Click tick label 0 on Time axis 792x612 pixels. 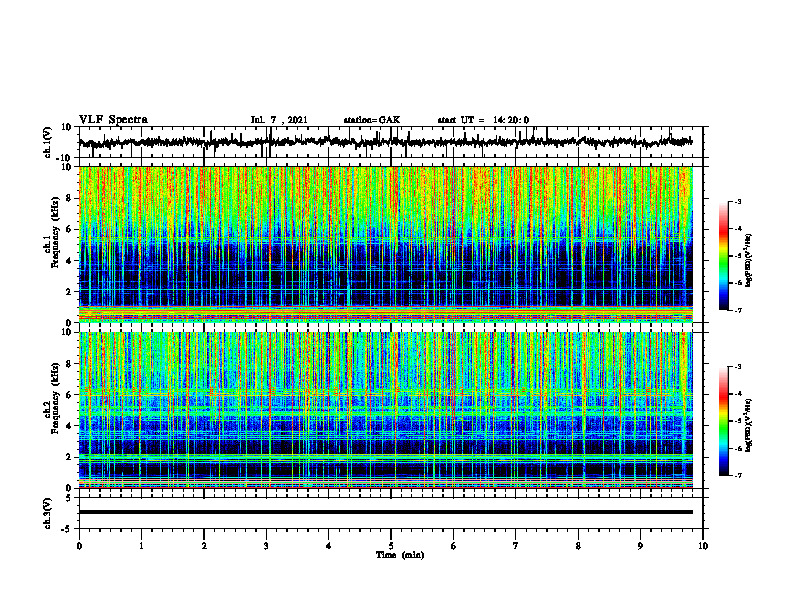tap(79, 546)
